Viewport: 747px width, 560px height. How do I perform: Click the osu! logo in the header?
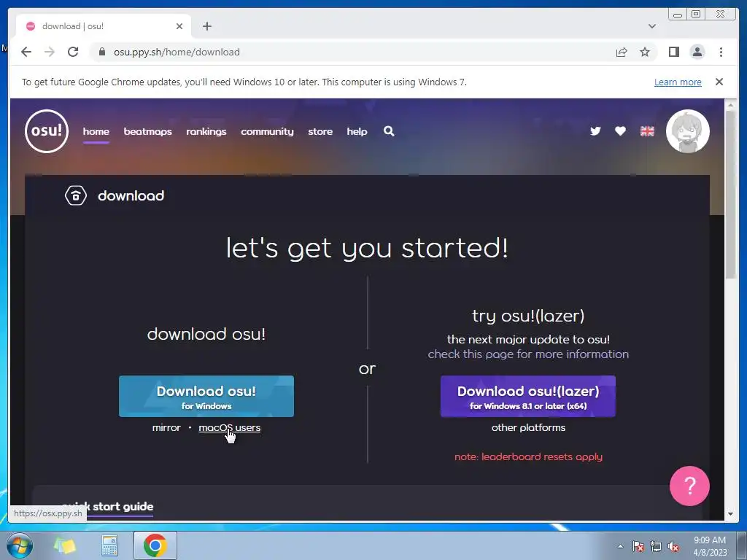pyautogui.click(x=47, y=131)
